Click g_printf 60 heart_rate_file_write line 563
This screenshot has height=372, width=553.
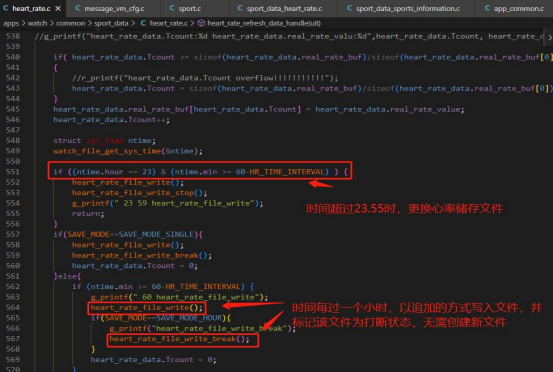[179, 297]
